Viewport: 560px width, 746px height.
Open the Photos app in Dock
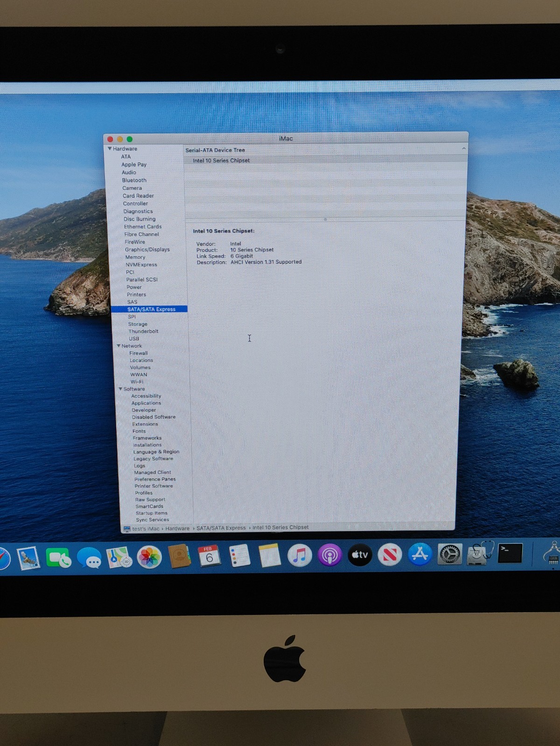pos(149,557)
